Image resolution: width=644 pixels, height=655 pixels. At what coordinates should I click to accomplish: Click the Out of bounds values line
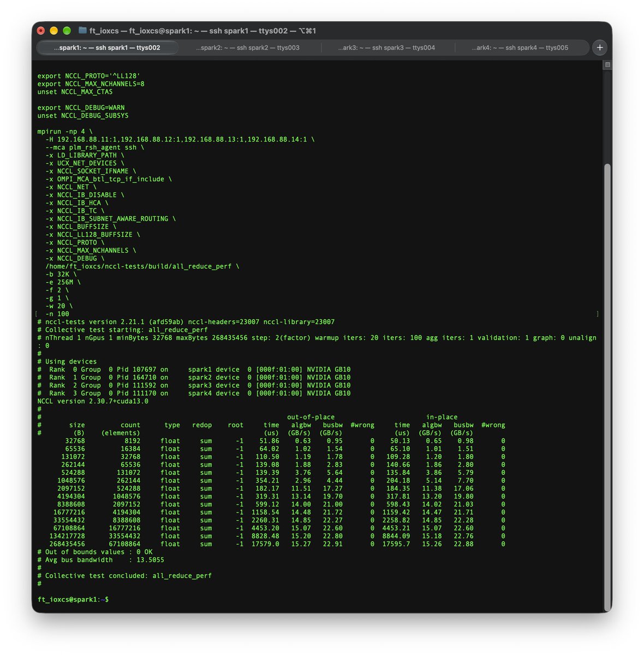pyautogui.click(x=95, y=552)
